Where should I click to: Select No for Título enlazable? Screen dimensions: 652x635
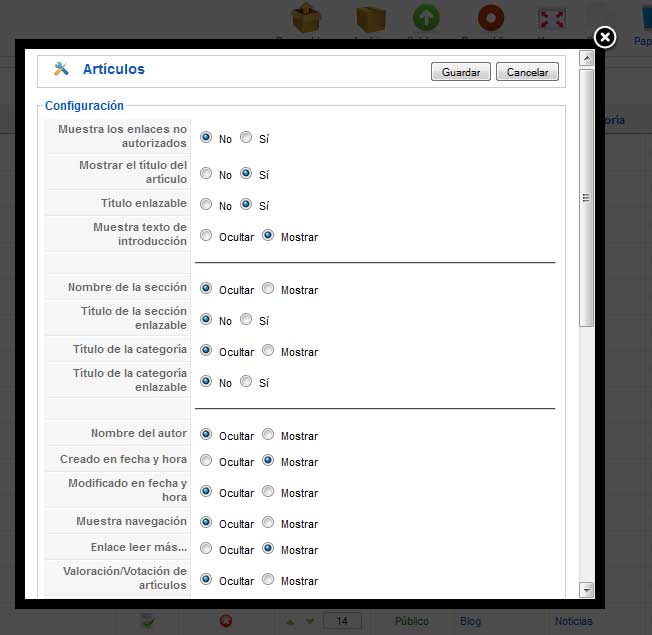(206, 204)
